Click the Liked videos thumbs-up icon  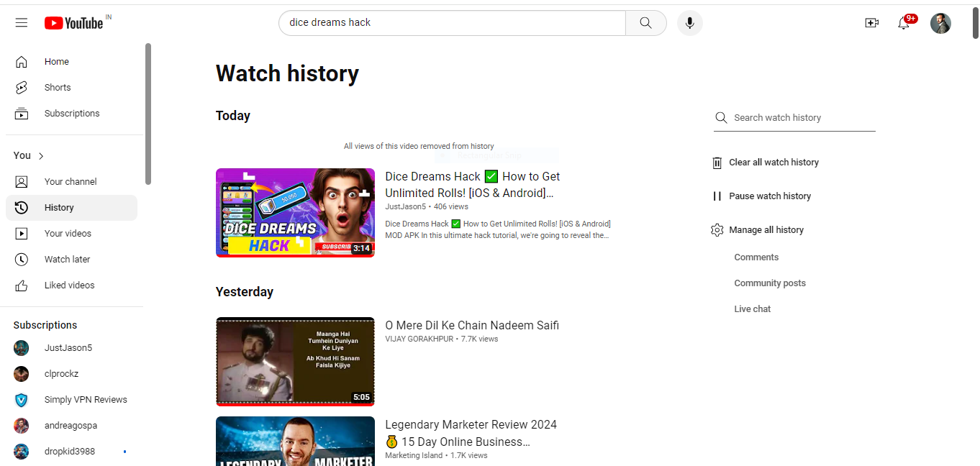click(x=22, y=285)
